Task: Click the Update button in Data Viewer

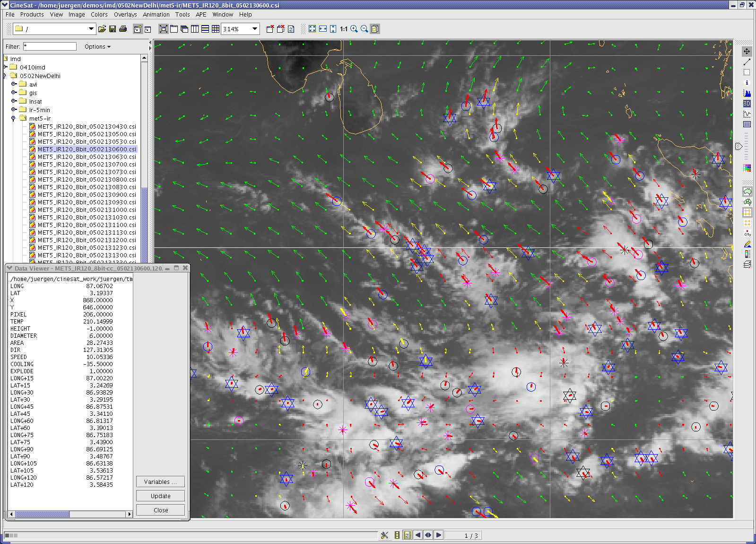Action: coord(160,496)
